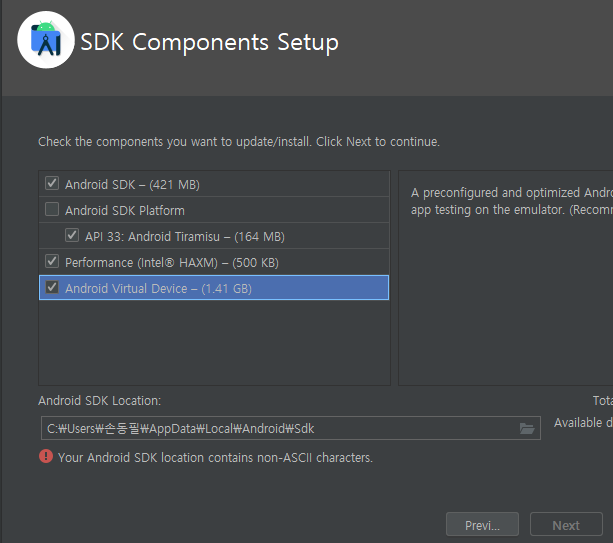
Task: Deselect the Android Virtual Device checkbox
Action: point(52,287)
